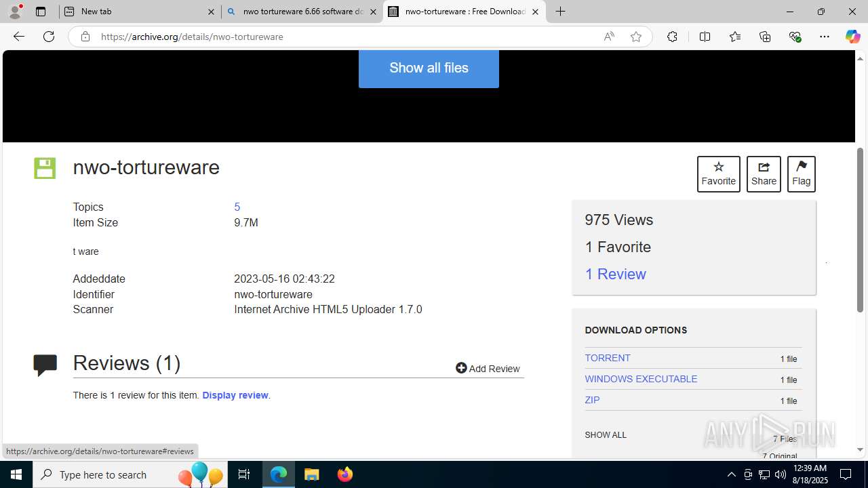
Task: Open the Extensions puzzle icon
Action: (672, 37)
